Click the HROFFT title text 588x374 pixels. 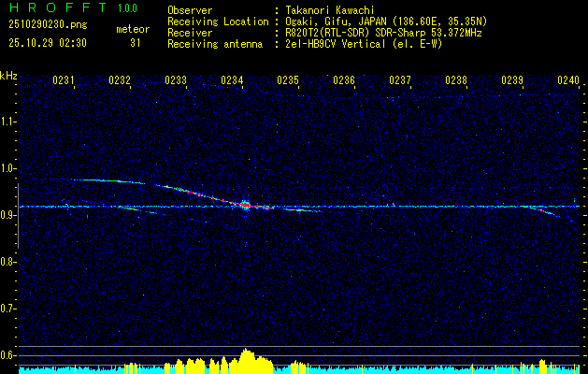(x=57, y=7)
